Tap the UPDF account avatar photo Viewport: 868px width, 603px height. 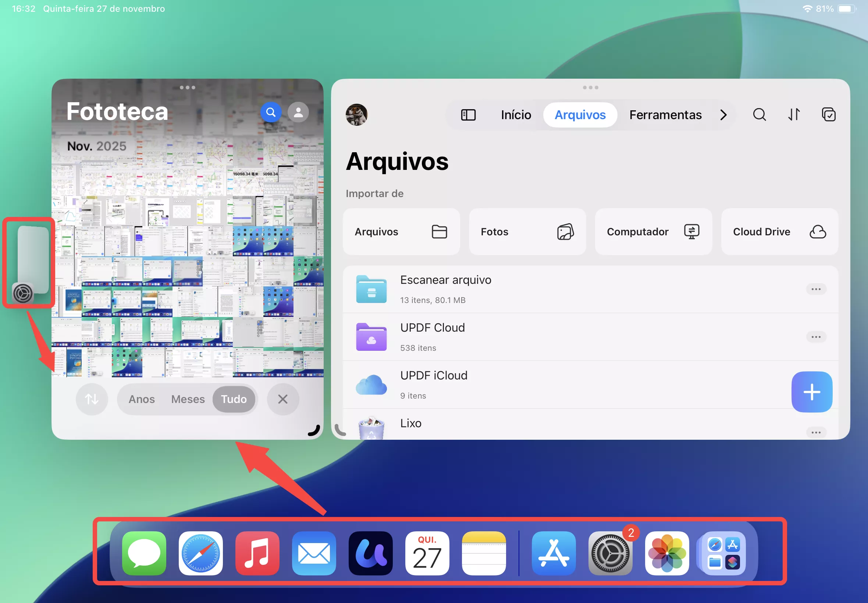click(x=356, y=115)
